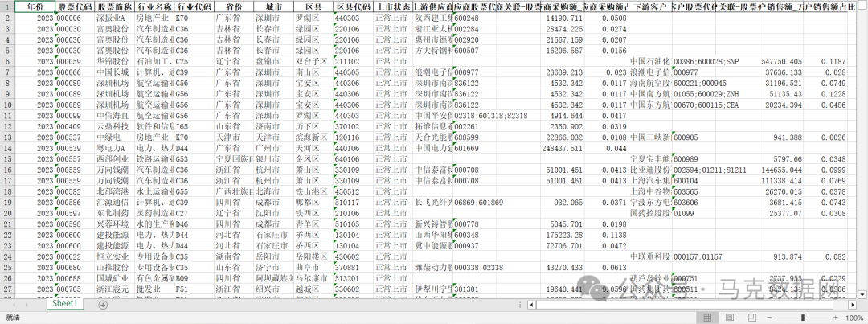This screenshot has width=868, height=324.
Task: Click the cell containing 粤电力A
Action: (x=115, y=148)
